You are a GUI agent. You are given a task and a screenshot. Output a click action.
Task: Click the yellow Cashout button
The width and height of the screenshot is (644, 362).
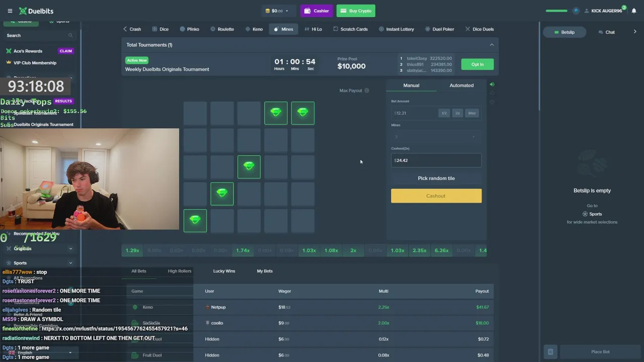[x=436, y=196]
